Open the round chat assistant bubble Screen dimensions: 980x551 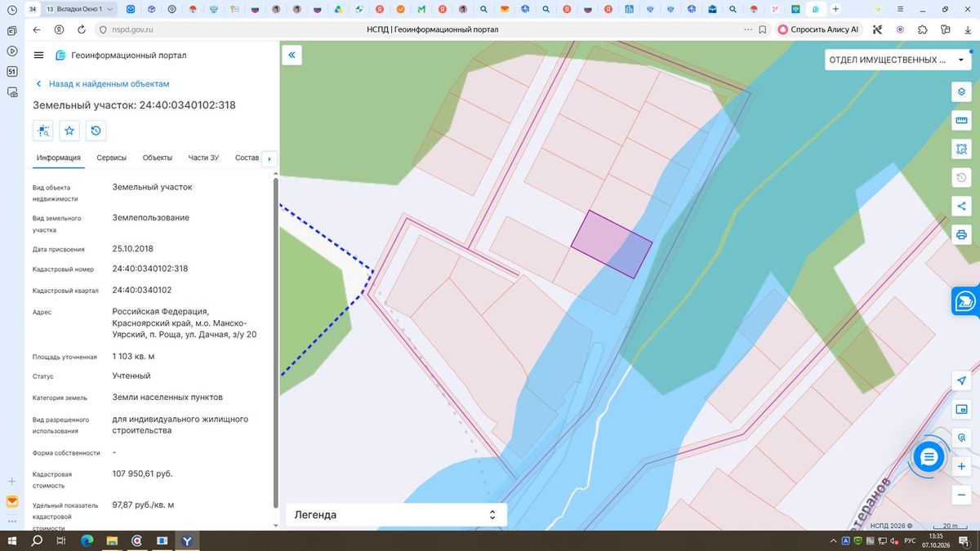[929, 457]
